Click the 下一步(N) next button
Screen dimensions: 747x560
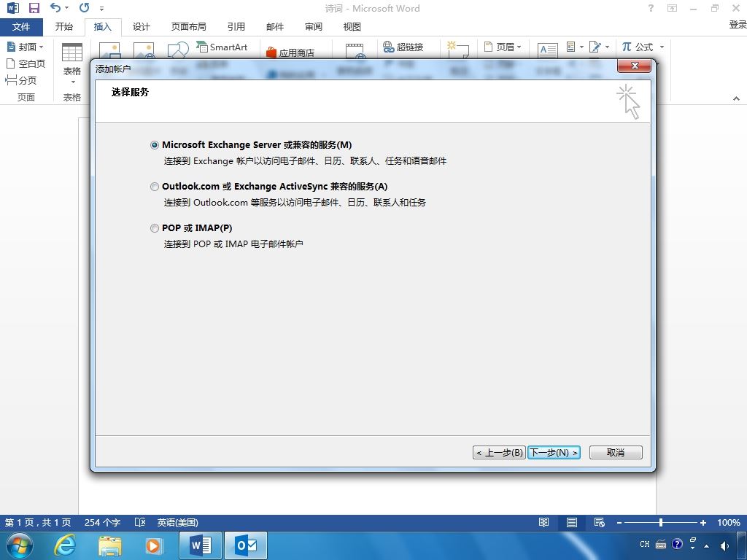point(554,452)
